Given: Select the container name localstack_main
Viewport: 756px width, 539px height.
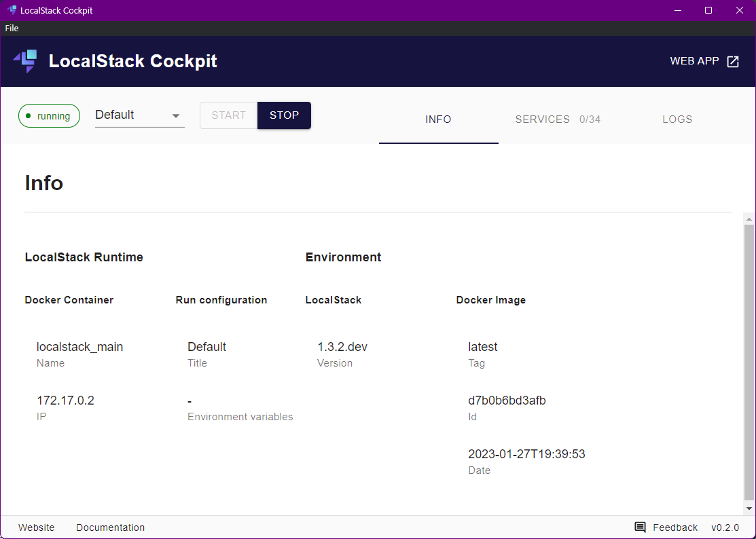Looking at the screenshot, I should 79,347.
